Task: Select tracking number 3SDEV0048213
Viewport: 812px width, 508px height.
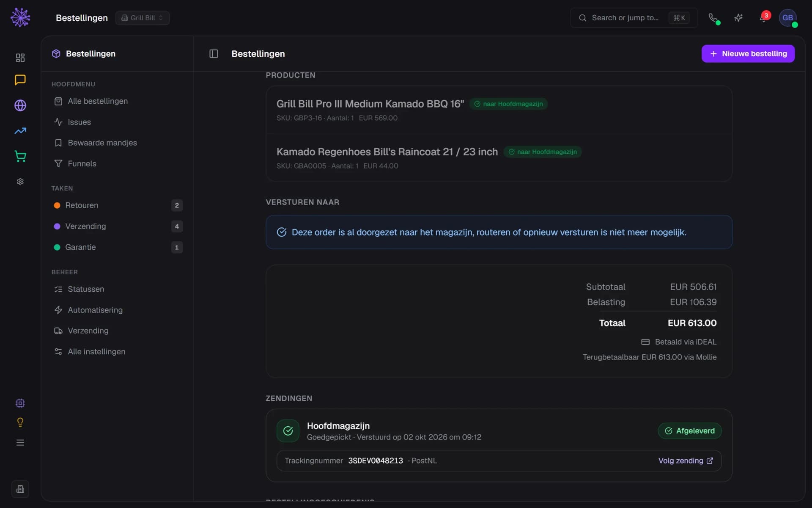Action: pyautogui.click(x=376, y=461)
